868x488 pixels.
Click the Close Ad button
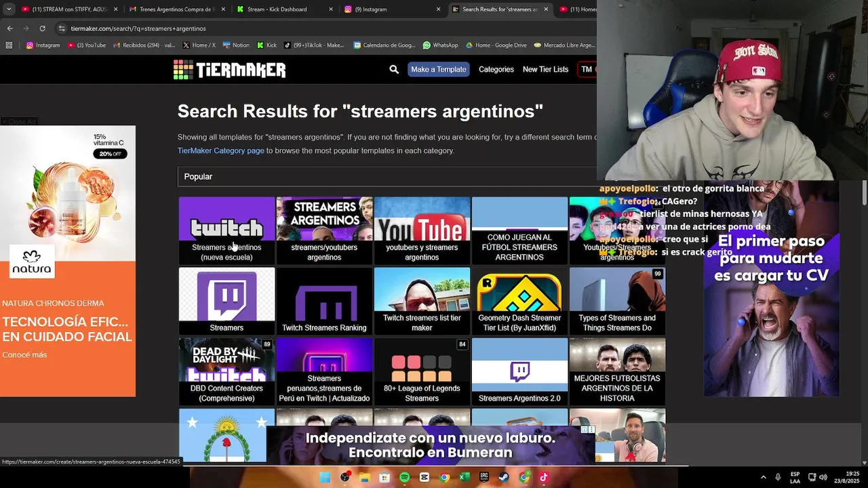pos(19,121)
